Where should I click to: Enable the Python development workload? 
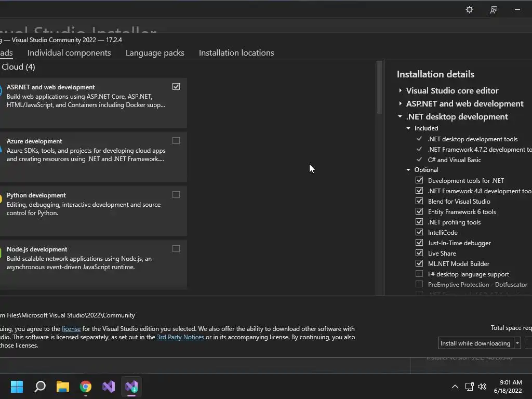176,195
